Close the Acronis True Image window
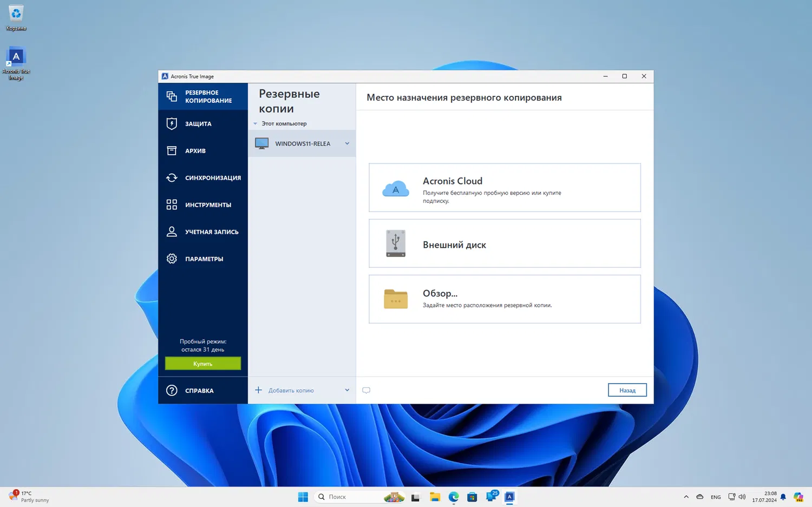 [644, 76]
